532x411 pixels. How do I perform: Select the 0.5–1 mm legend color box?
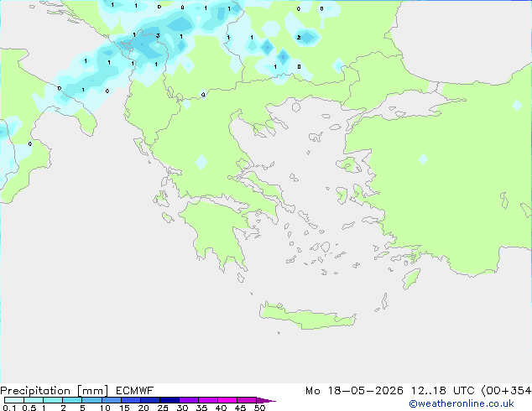(x=34, y=400)
